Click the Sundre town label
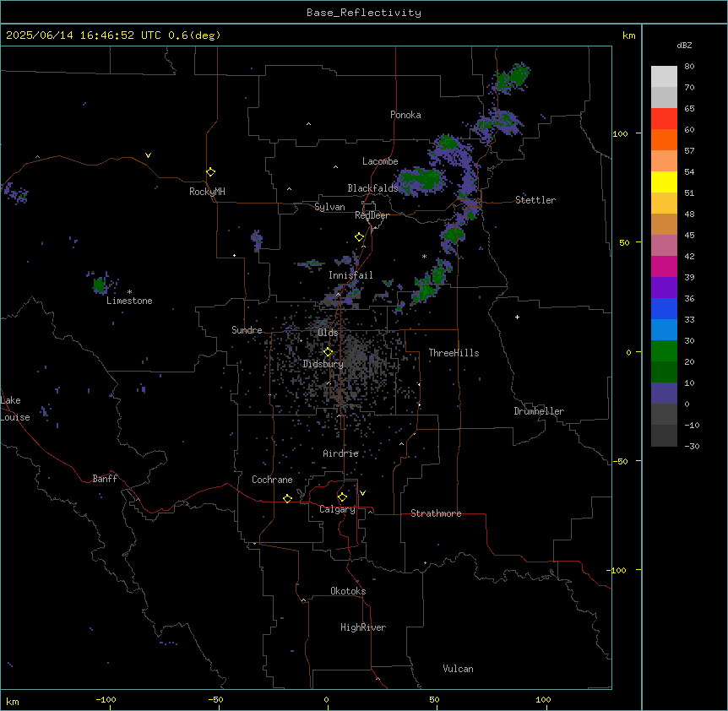Image resolution: width=728 pixels, height=711 pixels. (247, 330)
